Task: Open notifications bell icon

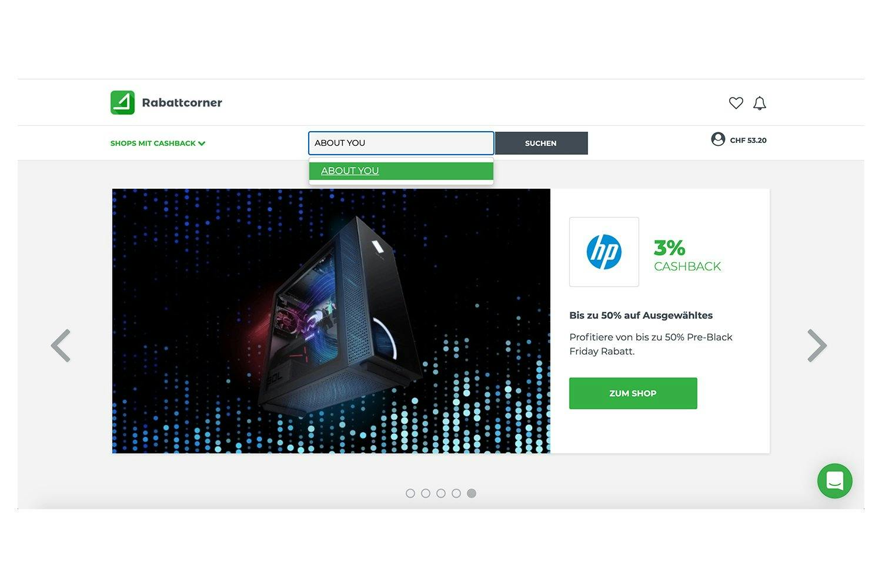Action: pos(760,103)
